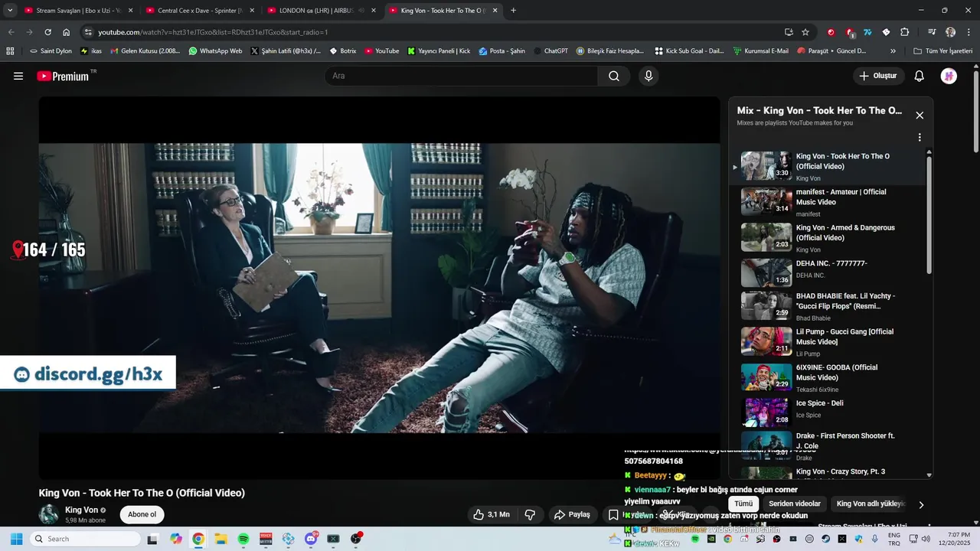
Task: Click the site info icon in address bar
Action: coord(88,32)
